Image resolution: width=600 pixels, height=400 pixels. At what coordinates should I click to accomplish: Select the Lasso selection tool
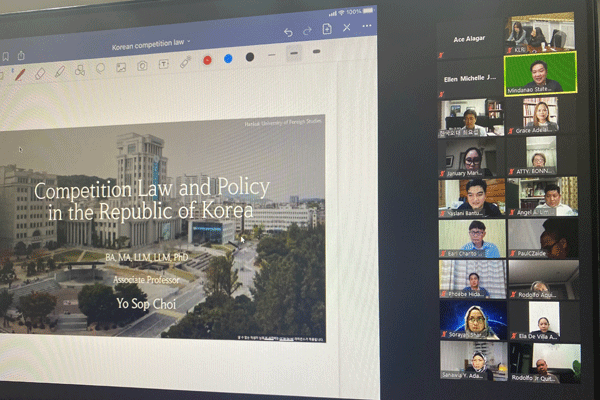click(x=100, y=69)
